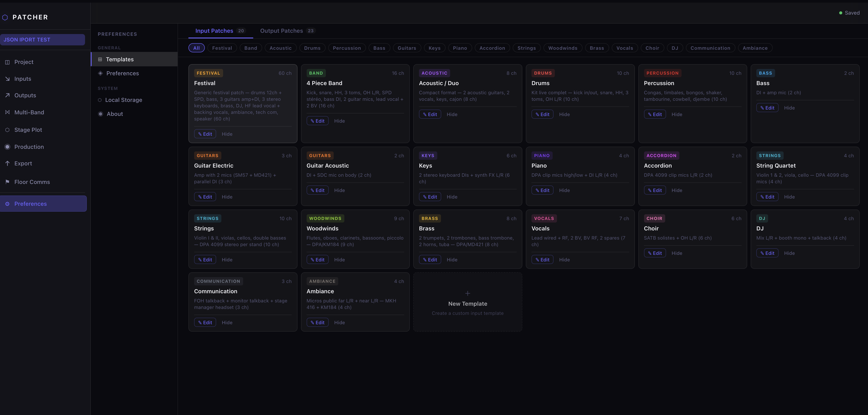
Task: Click the diamond icon beside Preferences submenu
Action: click(x=100, y=73)
